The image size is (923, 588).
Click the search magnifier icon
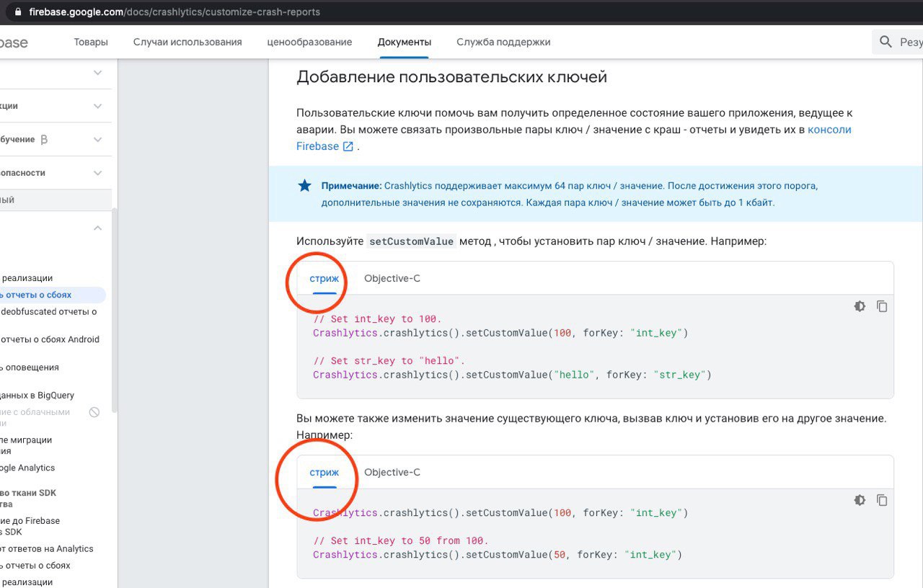pyautogui.click(x=886, y=42)
